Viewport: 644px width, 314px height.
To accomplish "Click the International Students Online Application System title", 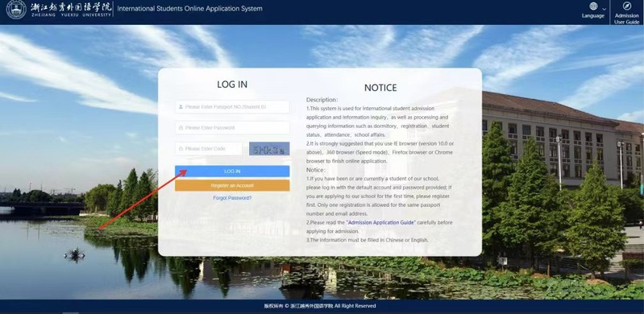I will 189,9.
